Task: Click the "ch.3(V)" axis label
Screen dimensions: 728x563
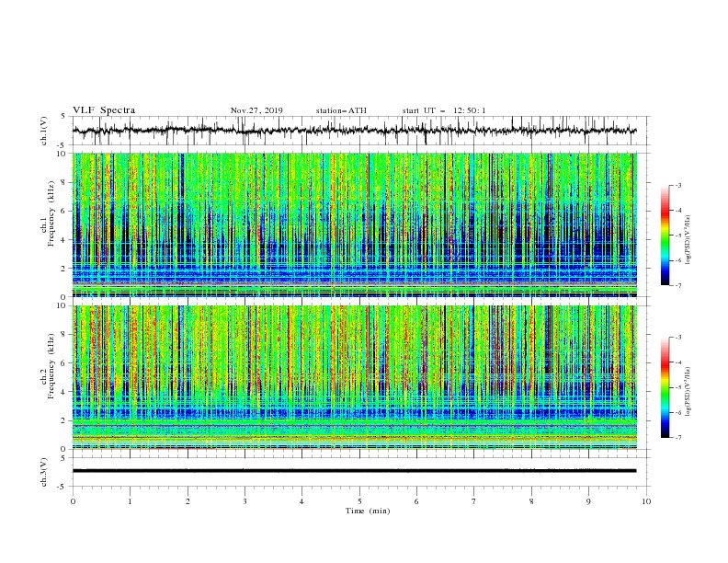Action: [x=44, y=472]
